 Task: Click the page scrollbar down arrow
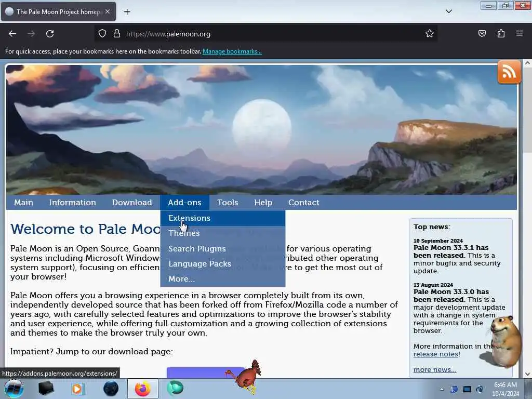[527, 374]
